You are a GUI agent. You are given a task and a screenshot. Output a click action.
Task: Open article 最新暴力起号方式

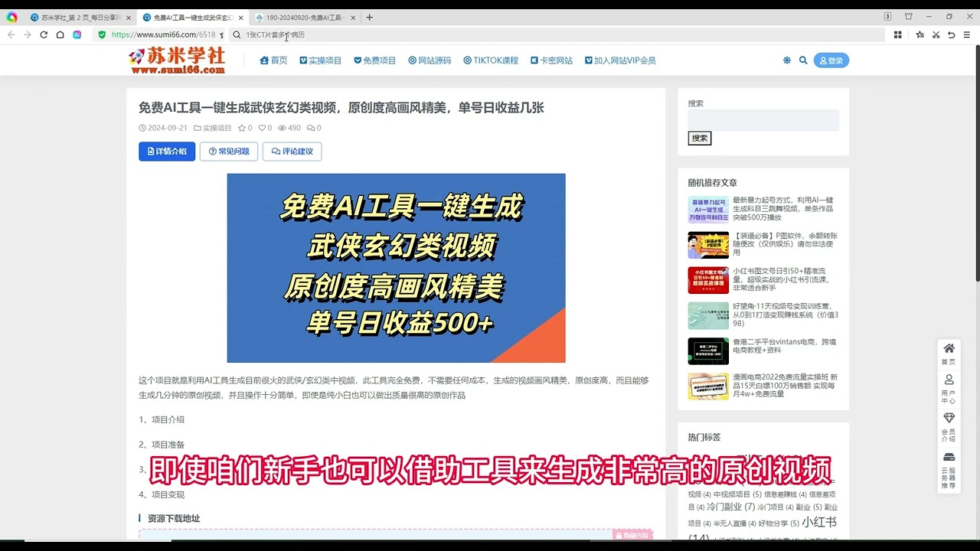coord(785,208)
